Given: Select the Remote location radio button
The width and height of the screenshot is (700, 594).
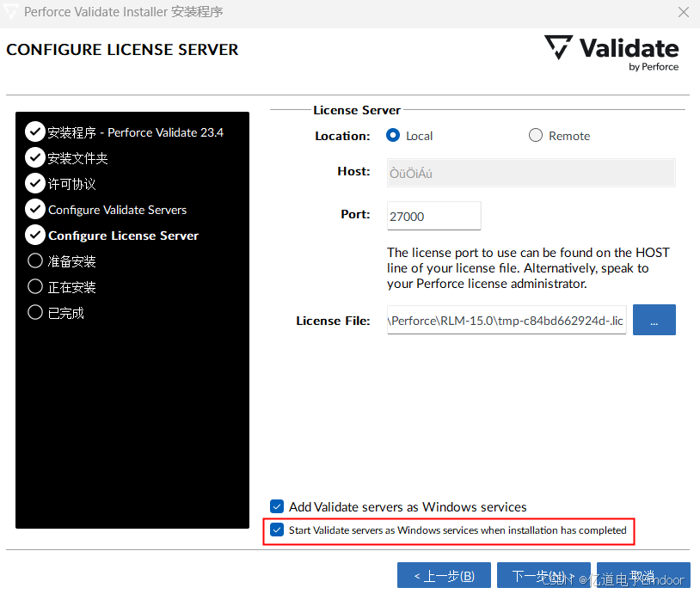Looking at the screenshot, I should coord(535,135).
